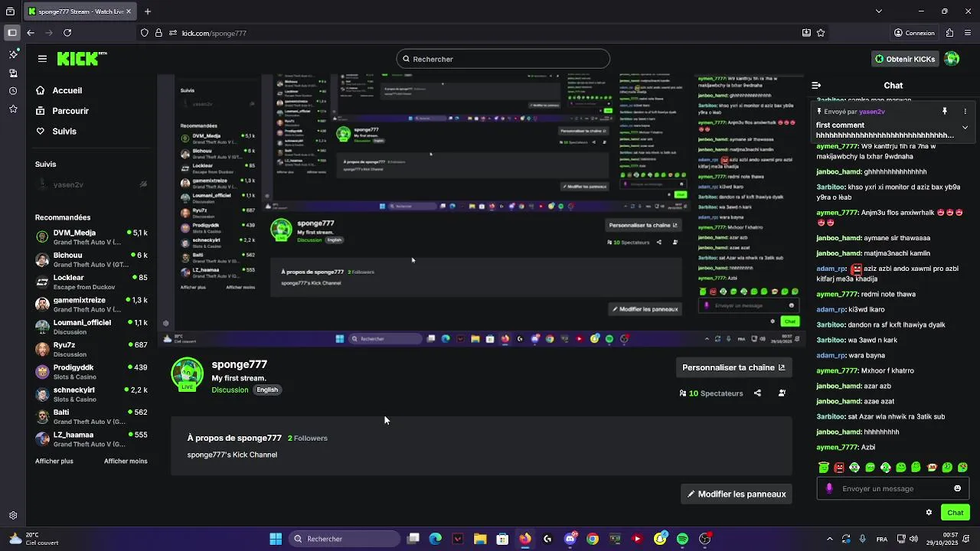Go to Parcourir in sidebar
This screenshot has height=551, width=980.
coord(63,111)
